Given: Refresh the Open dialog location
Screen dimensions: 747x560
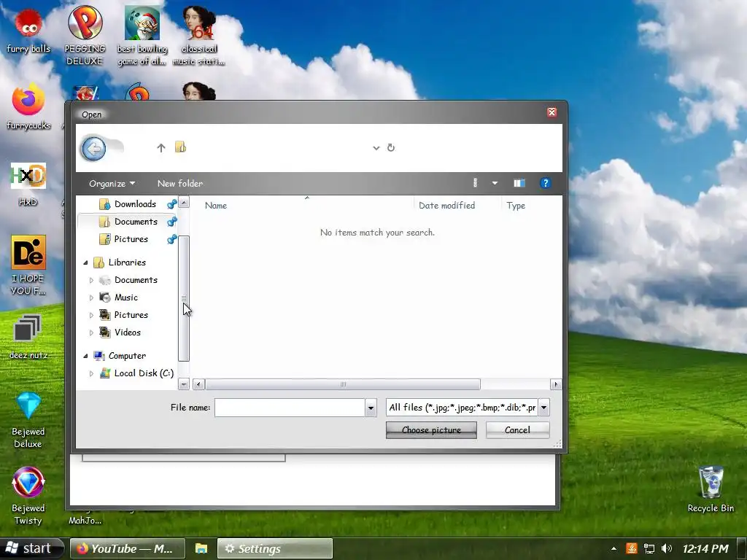Looking at the screenshot, I should tap(391, 147).
